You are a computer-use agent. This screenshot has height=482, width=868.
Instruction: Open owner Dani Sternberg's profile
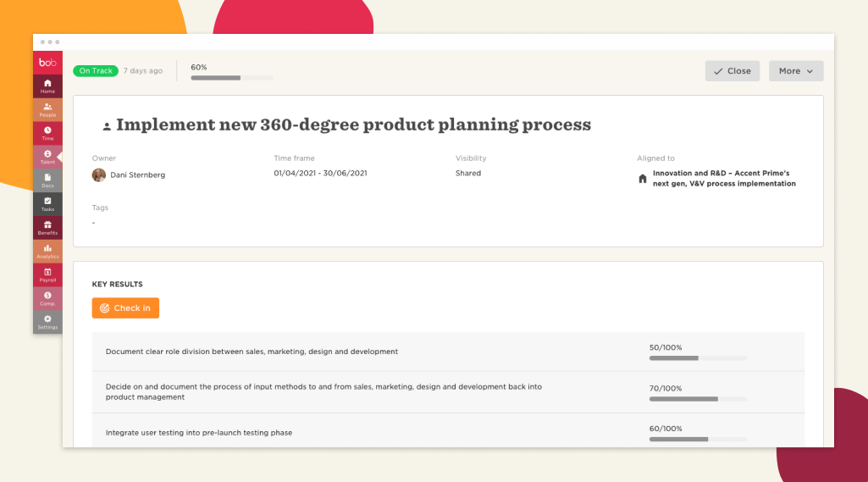pyautogui.click(x=138, y=175)
